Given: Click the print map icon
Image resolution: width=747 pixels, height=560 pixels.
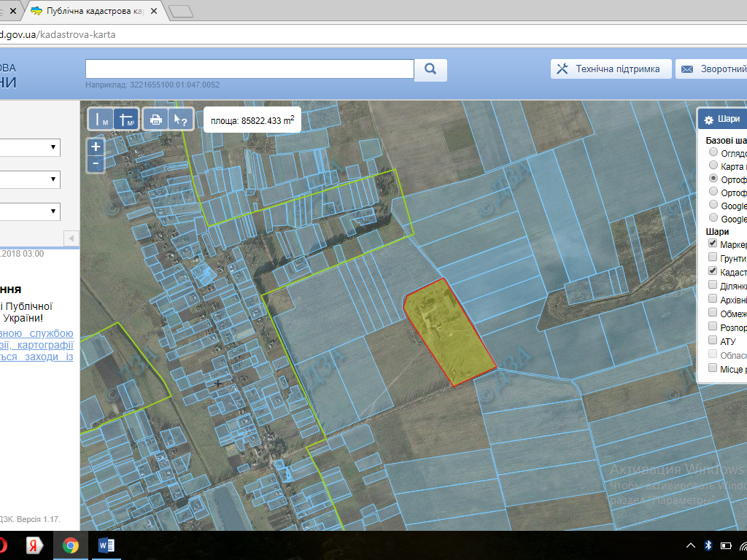Looking at the screenshot, I should click(155, 120).
